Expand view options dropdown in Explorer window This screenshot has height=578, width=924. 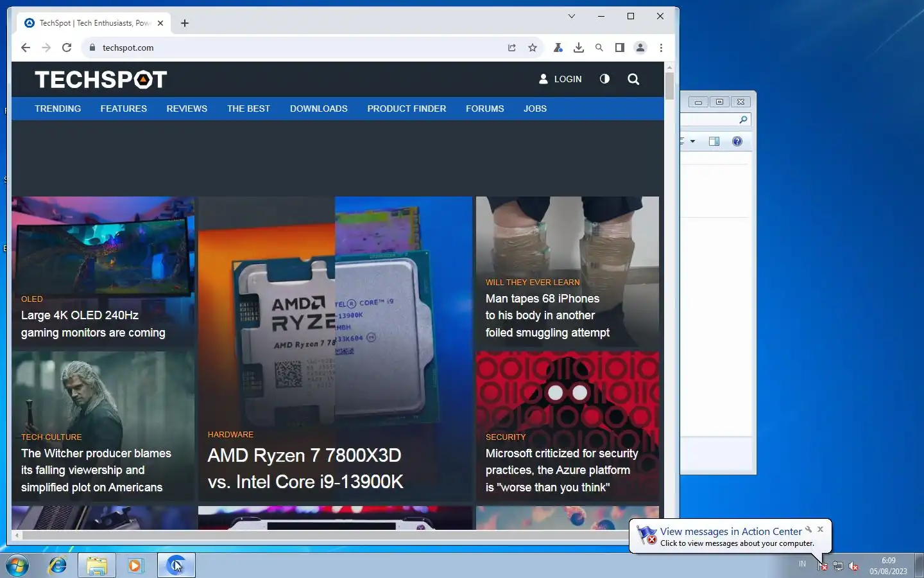point(692,141)
